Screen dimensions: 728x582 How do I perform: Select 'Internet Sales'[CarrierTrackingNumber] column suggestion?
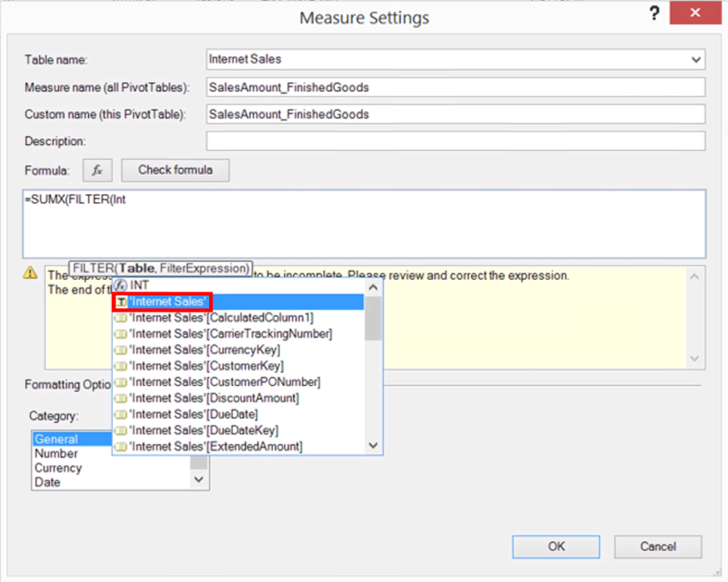point(229,334)
